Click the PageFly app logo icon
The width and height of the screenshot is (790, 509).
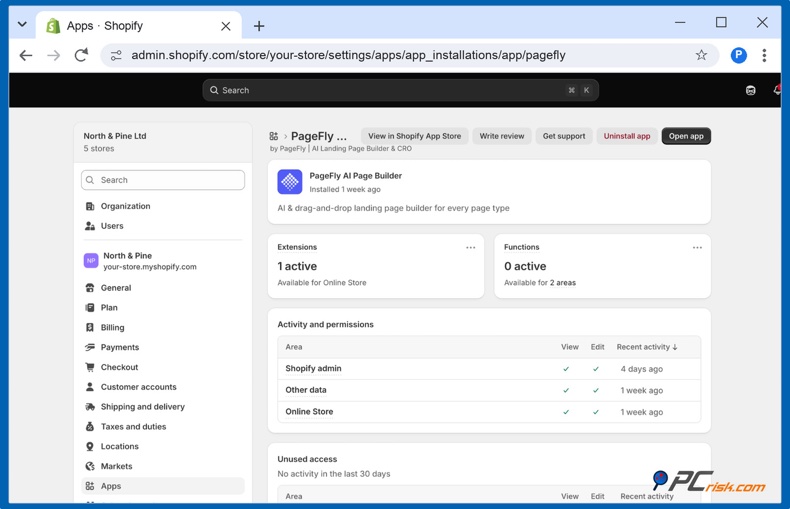290,182
